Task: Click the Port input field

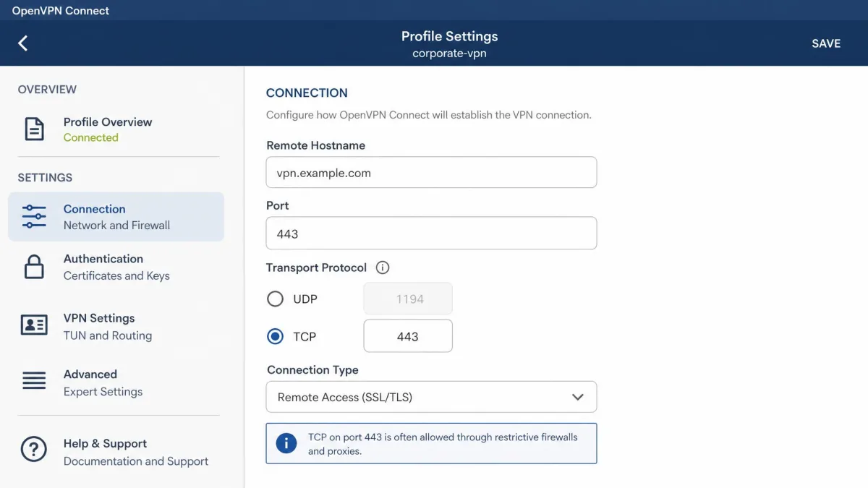Action: (x=431, y=234)
